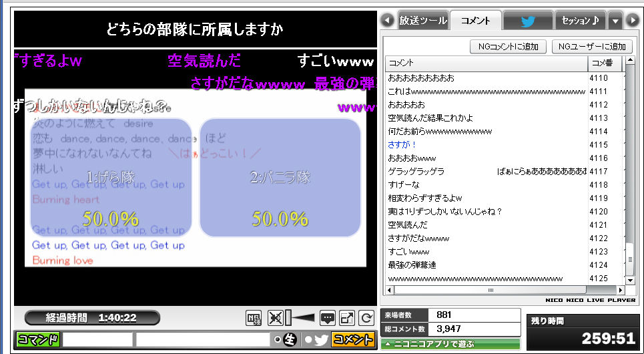Click the 経過時間 1:40:22 elapsed time display
Screen dimensions: 644x354
pos(92,318)
